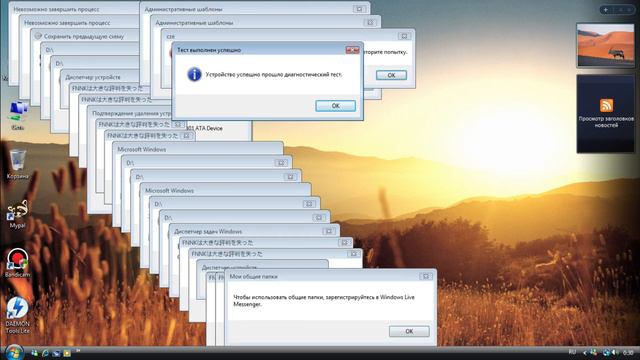Click OK in the Мои общие папки dialog
Viewport: 640px width, 360px height.
tap(409, 331)
